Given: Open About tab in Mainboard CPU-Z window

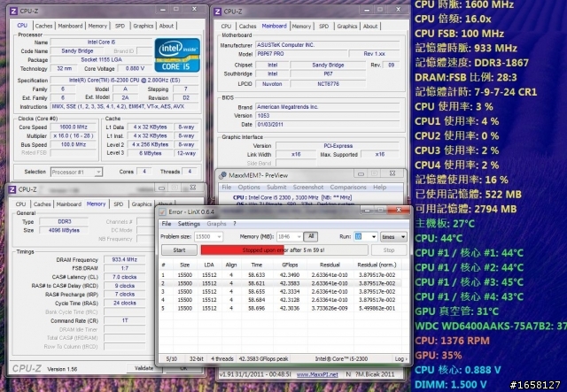Looking at the screenshot, I should point(370,27).
